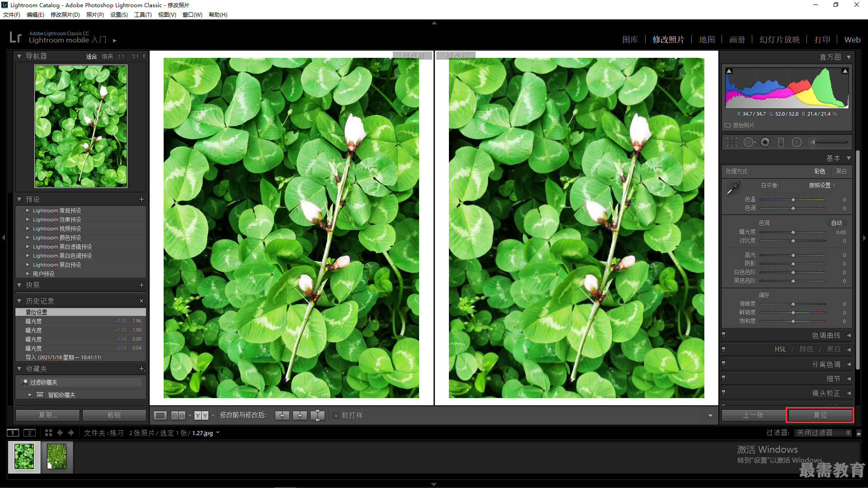Go forward with filmstrip right arrow
The image size is (868, 488).
(71, 433)
